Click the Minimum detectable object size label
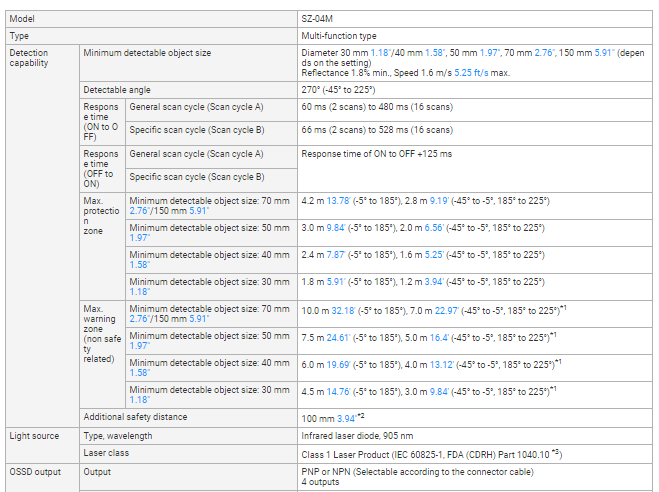 [x=147, y=53]
